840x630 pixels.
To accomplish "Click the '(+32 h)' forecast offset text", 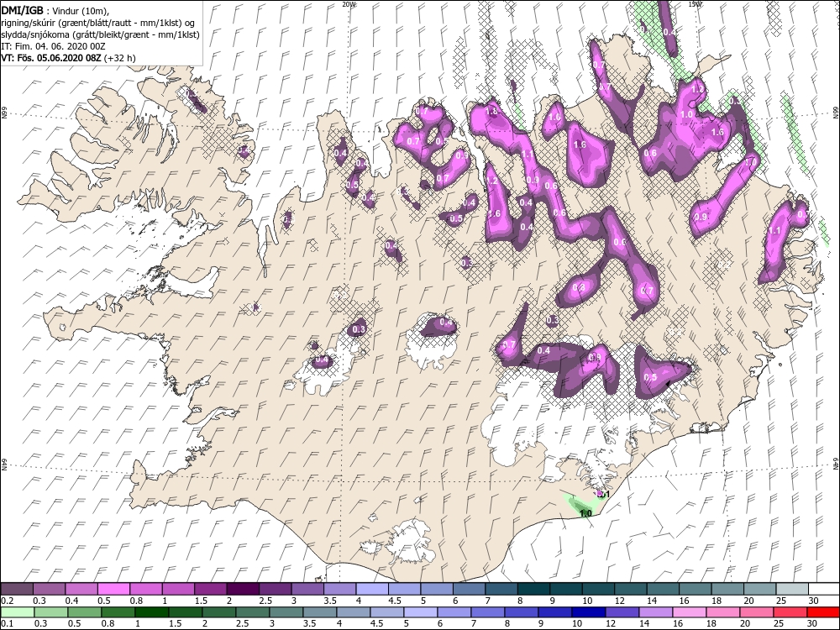I will 119,58.
